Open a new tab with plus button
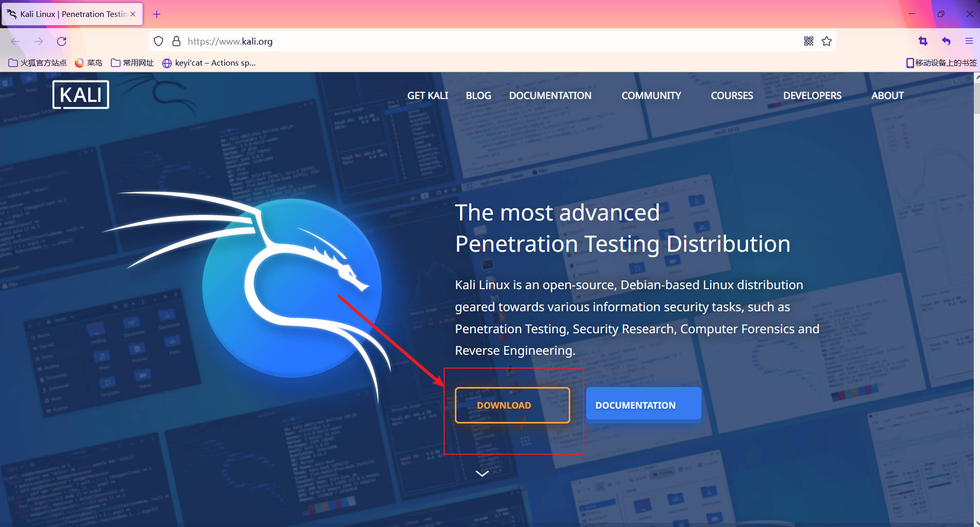 coord(157,14)
